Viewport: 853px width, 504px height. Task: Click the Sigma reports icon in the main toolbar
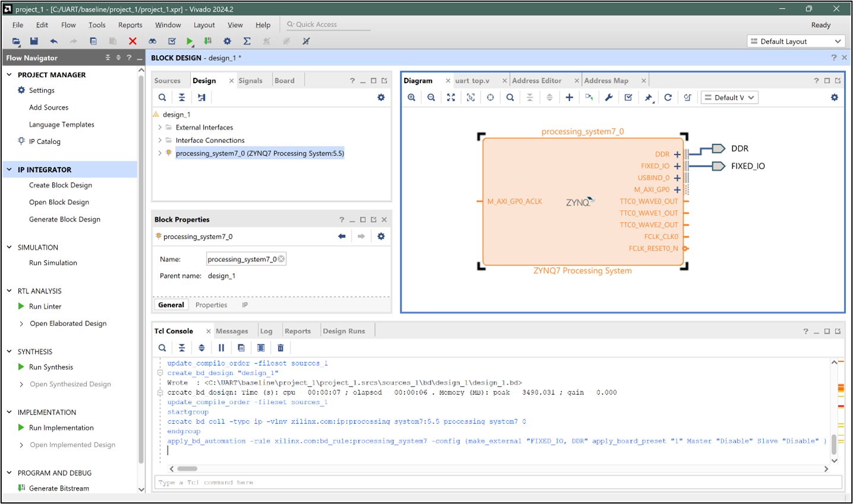click(x=247, y=41)
